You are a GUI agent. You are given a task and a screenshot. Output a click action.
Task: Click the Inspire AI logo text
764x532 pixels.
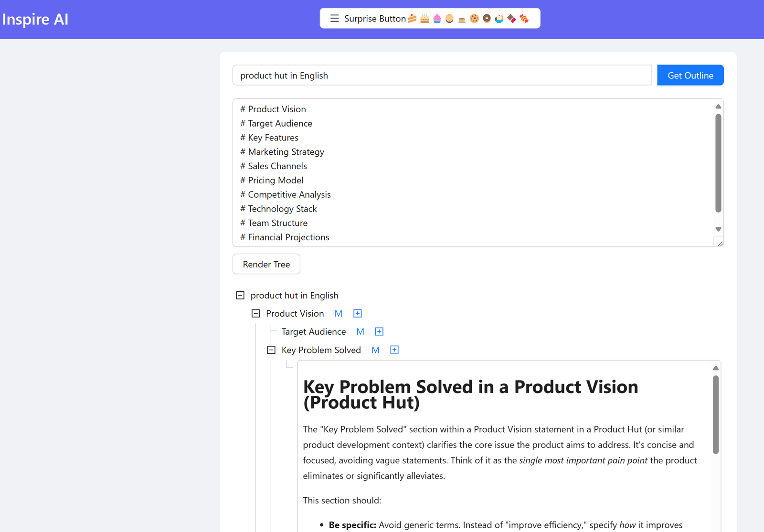(35, 19)
